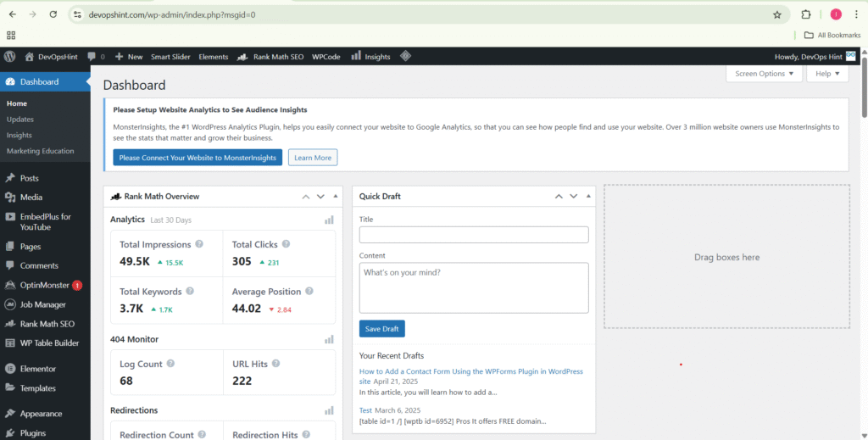Click the Comments sidebar icon

(10, 265)
